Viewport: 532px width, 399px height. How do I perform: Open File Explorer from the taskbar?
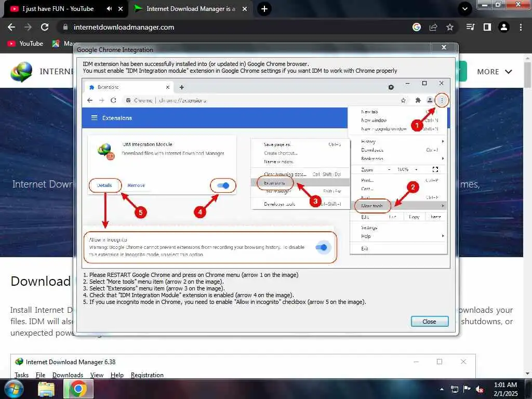tap(46, 390)
